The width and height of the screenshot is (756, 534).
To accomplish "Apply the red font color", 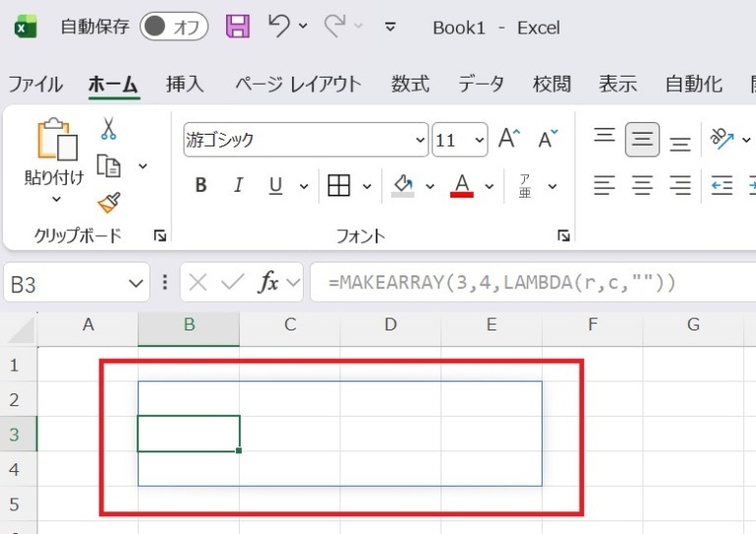I will tap(462, 185).
